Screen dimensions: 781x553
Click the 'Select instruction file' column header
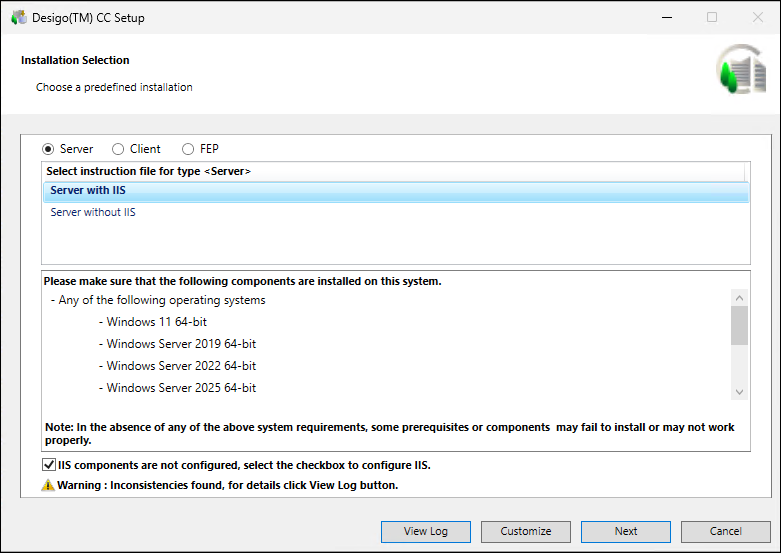pos(148,171)
